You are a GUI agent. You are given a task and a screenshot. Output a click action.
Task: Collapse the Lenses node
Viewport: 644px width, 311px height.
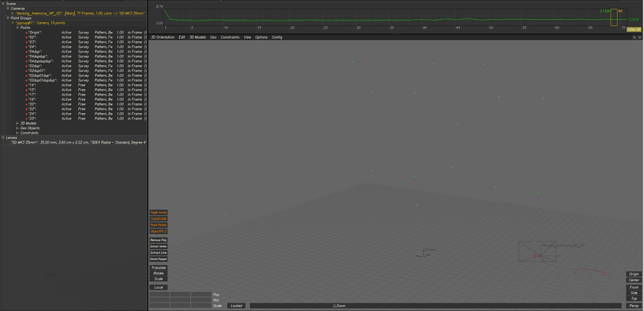tap(3, 138)
